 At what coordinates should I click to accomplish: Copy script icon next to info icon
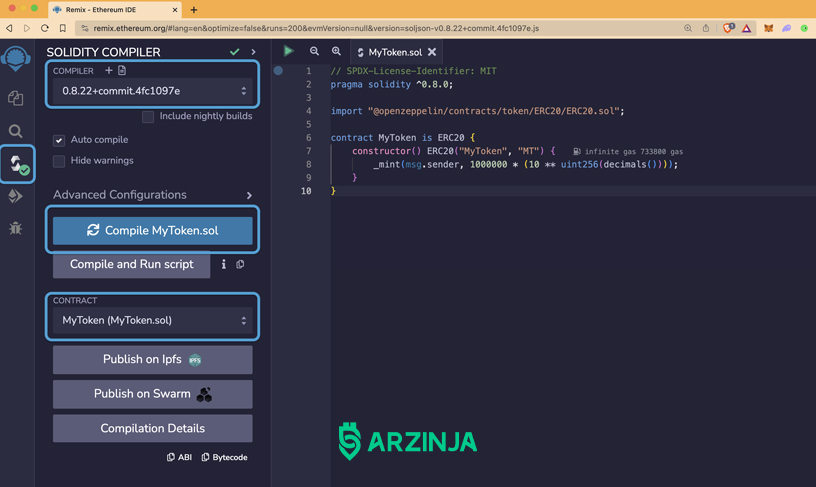click(240, 264)
